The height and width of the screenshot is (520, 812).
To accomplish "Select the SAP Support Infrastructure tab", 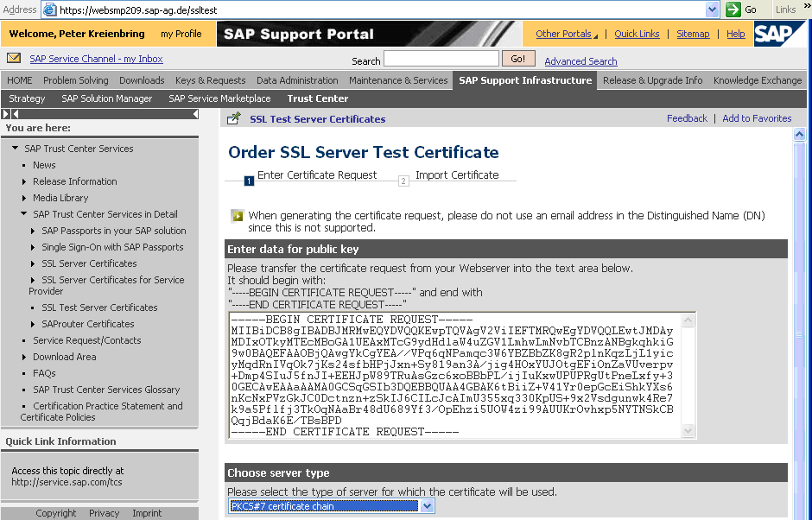I will (525, 80).
